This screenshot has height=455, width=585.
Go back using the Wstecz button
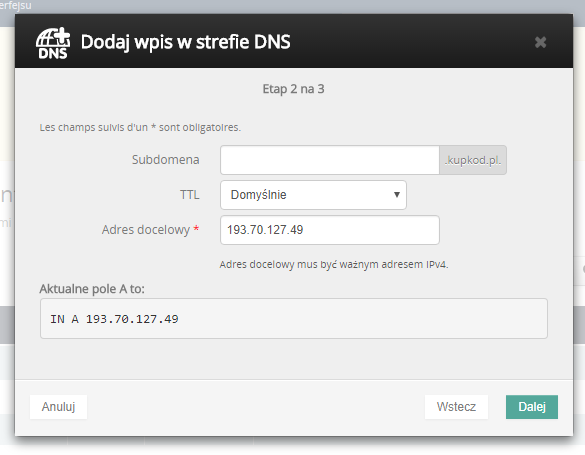pos(456,407)
